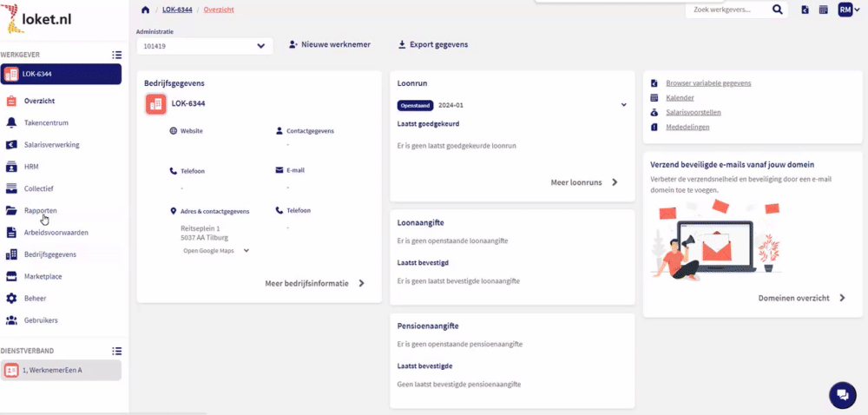Image resolution: width=868 pixels, height=415 pixels.
Task: Open Browser variabele gegevens link
Action: click(x=707, y=83)
